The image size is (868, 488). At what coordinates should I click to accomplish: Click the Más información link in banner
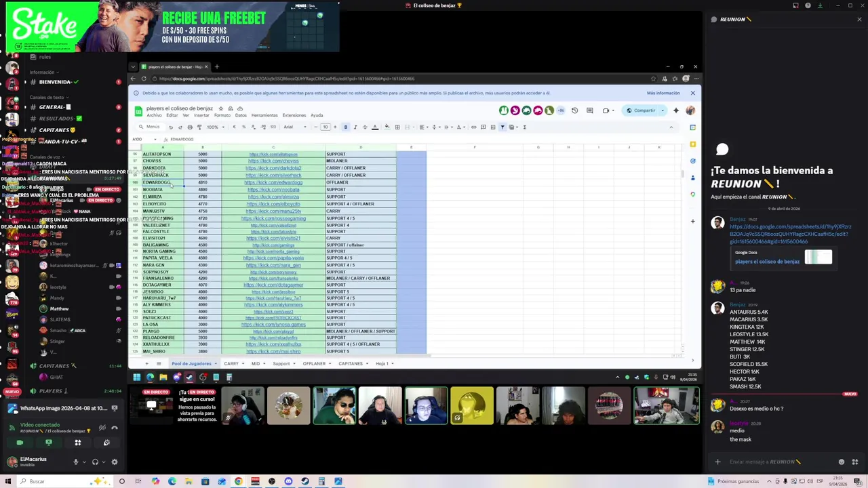pyautogui.click(x=663, y=93)
